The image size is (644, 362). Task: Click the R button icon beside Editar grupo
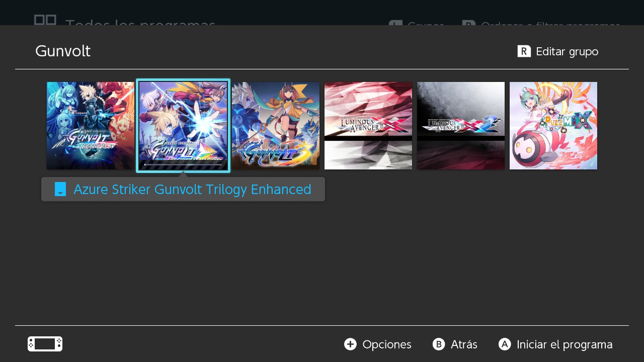pos(524,51)
